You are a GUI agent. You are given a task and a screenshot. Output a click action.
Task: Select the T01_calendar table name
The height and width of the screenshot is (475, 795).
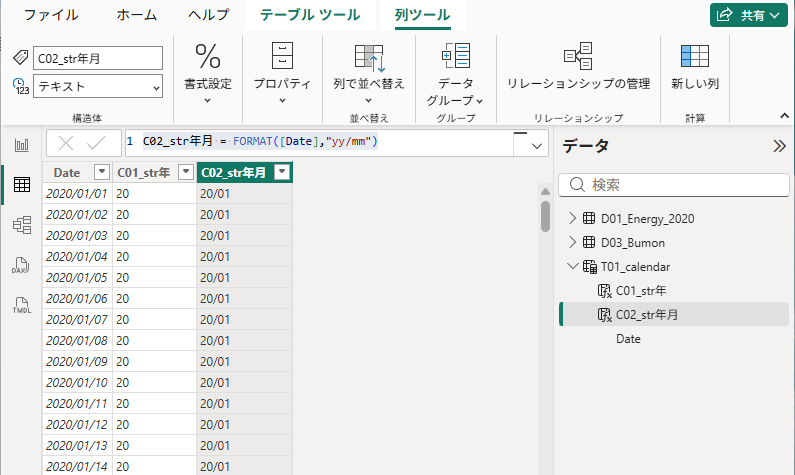coord(635,267)
